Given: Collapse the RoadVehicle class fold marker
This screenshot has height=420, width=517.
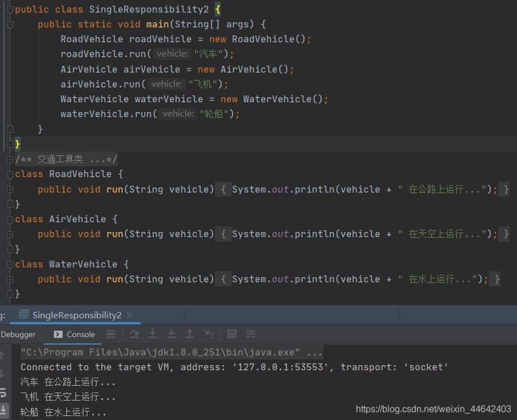Looking at the screenshot, I should pyautogui.click(x=10, y=174).
